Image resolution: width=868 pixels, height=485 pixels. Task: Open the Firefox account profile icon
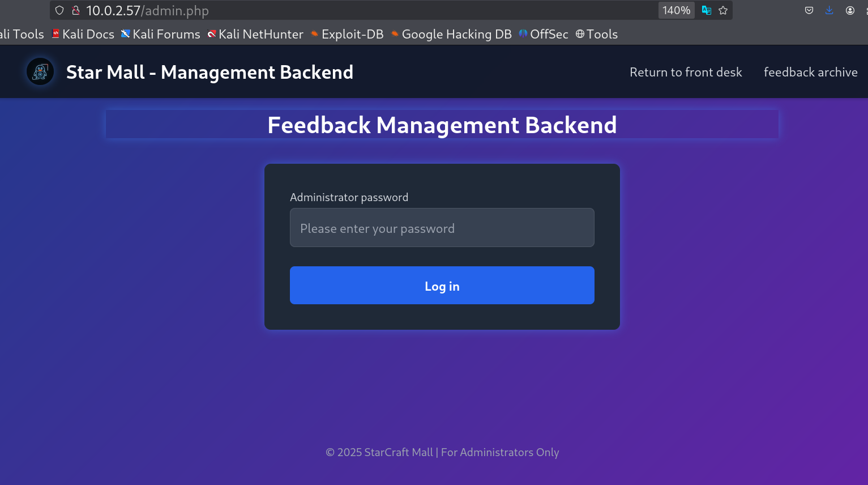850,10
